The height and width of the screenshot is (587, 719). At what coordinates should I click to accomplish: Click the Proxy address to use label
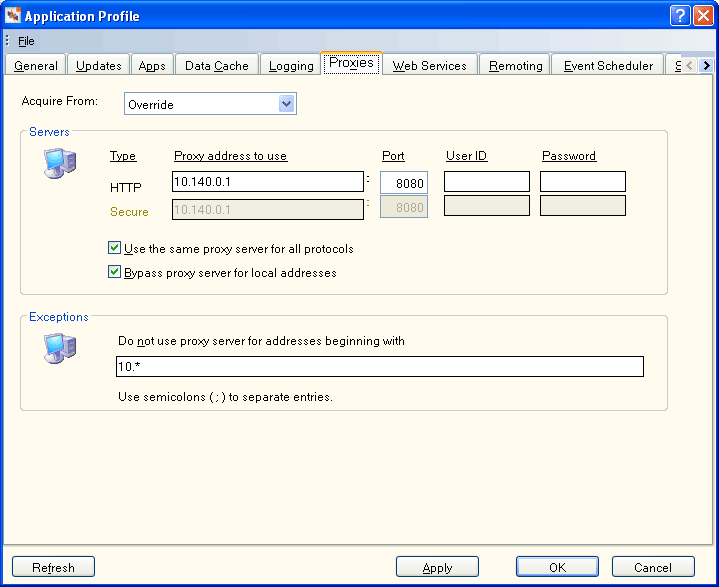231,156
